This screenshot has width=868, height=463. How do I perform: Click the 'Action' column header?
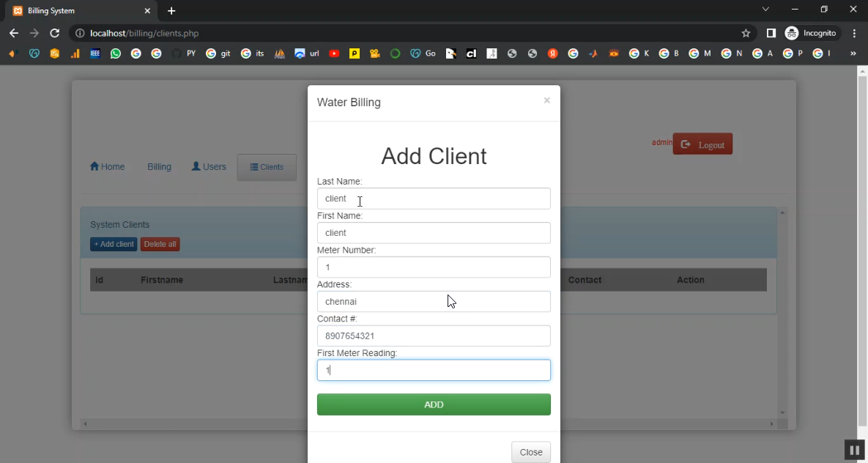[x=690, y=280]
